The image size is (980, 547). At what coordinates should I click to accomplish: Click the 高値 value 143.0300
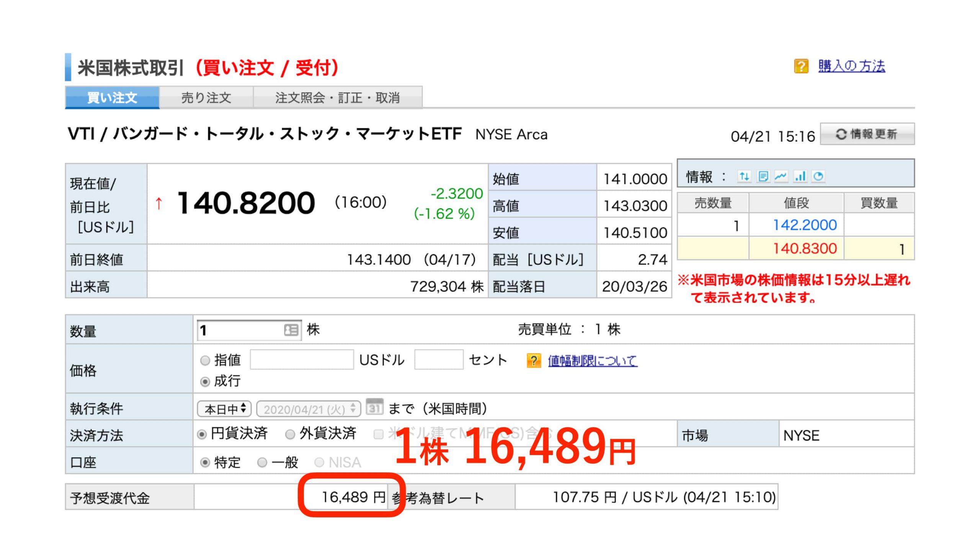[x=635, y=206]
